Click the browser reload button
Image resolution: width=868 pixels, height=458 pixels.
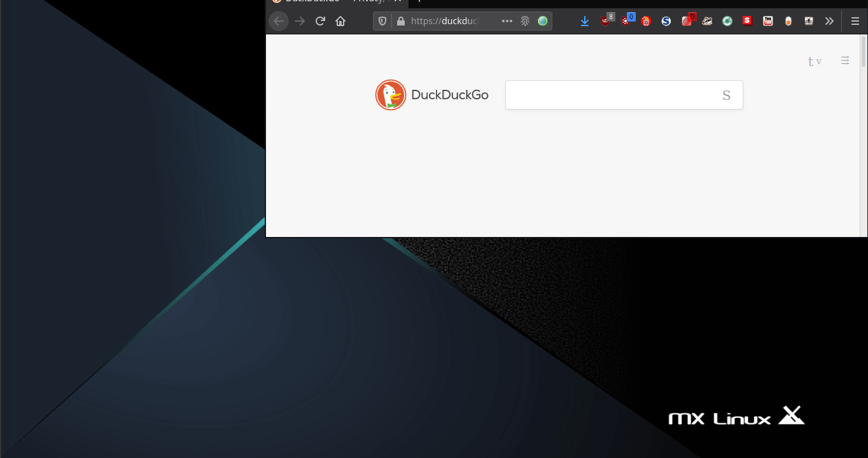[x=320, y=21]
